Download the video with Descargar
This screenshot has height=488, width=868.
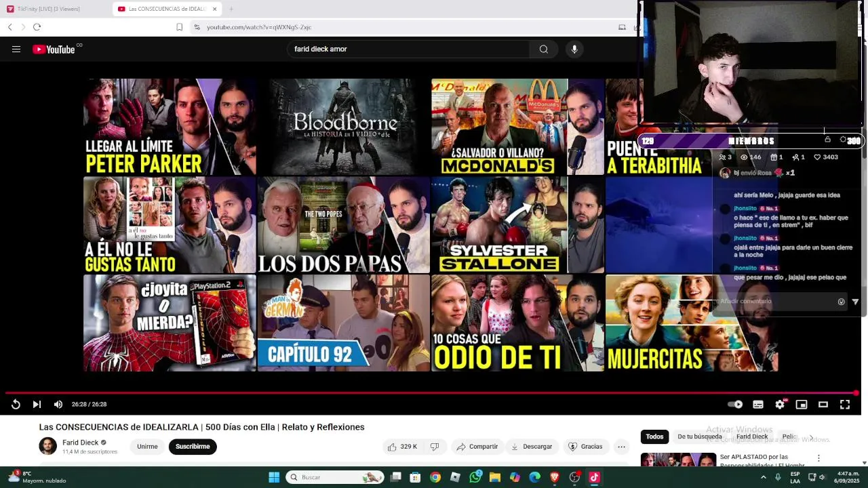(x=532, y=447)
